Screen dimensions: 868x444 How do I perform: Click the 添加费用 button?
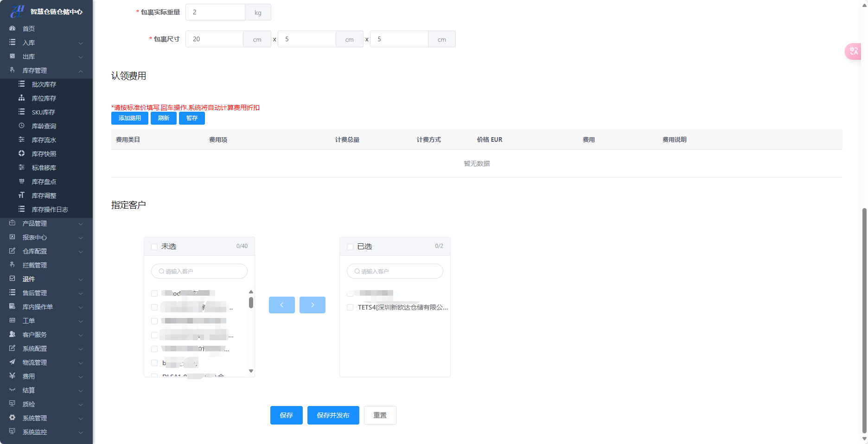pos(130,118)
